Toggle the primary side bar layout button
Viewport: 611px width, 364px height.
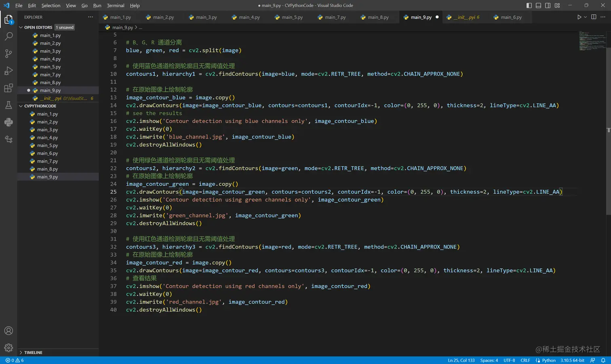529,6
